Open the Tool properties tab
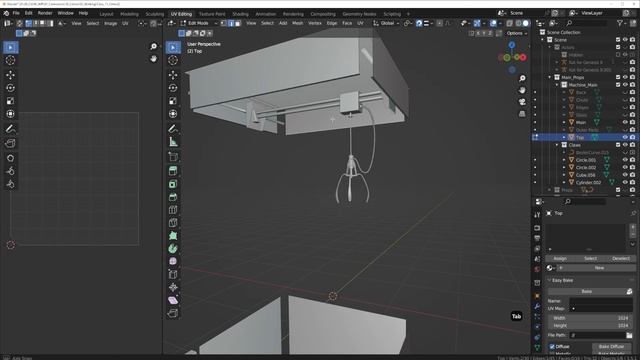 [537, 215]
